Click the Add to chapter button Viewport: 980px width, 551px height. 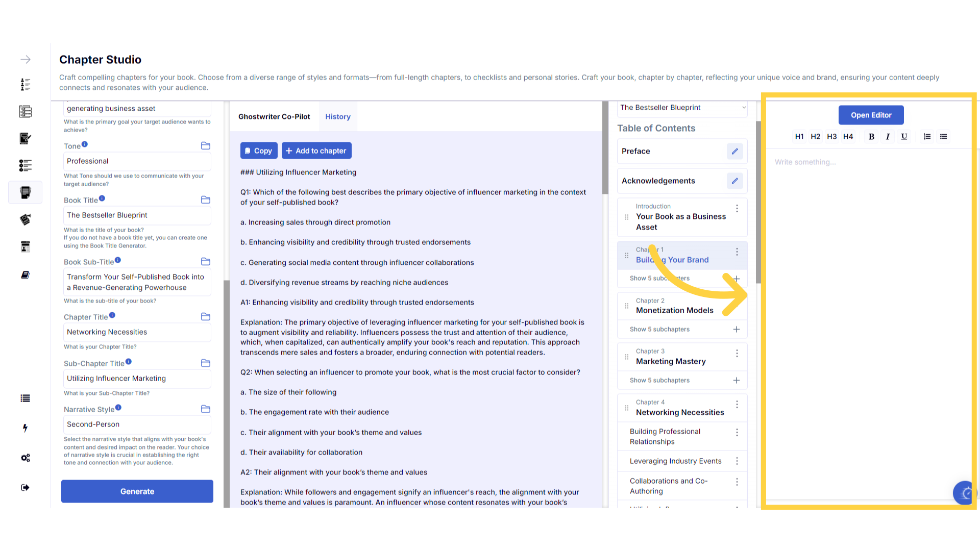tap(316, 151)
